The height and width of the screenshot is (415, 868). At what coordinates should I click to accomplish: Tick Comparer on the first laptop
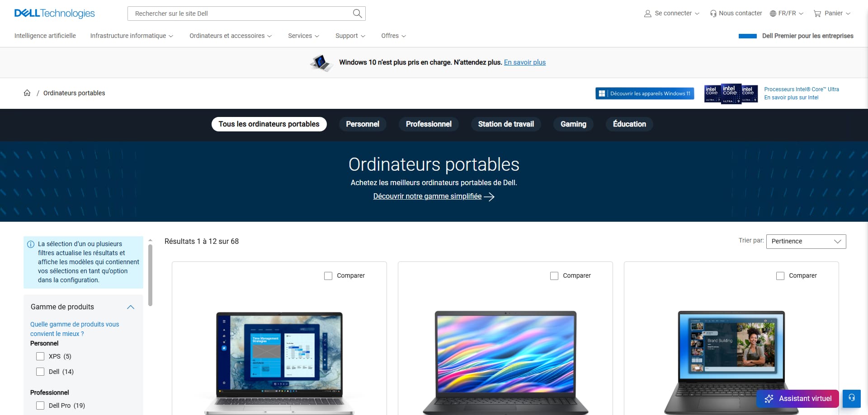328,276
